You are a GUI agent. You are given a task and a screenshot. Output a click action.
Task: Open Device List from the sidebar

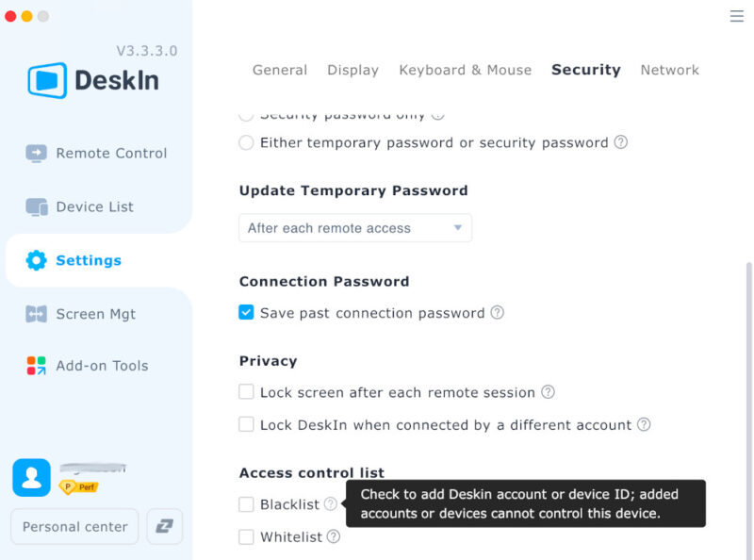[34, 206]
